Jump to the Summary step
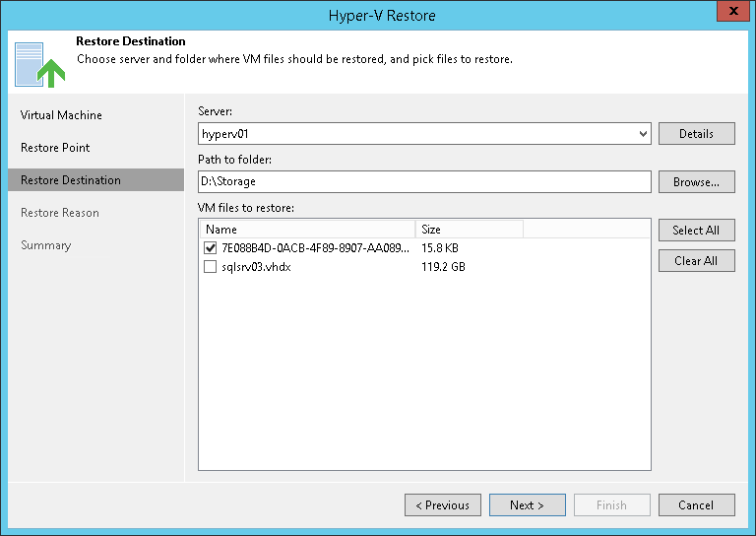Image resolution: width=756 pixels, height=536 pixels. 46,245
